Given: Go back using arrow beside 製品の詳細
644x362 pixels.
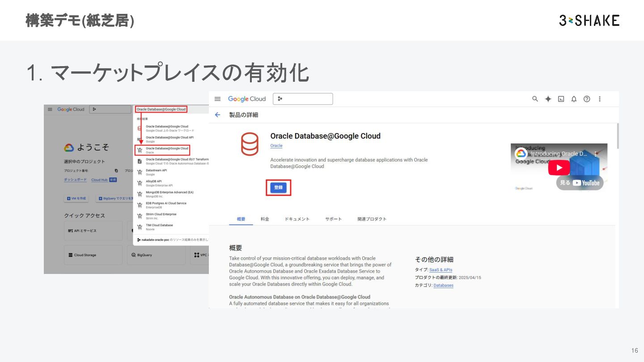Looking at the screenshot, I should (218, 115).
